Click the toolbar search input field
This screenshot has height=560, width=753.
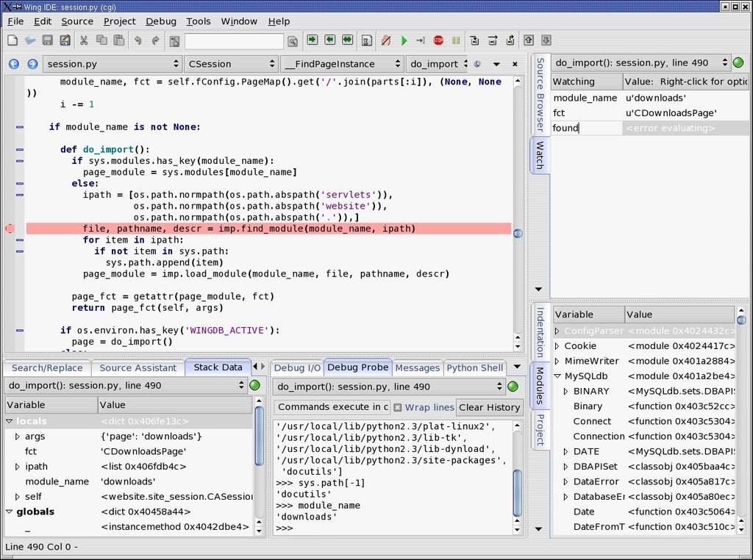234,41
